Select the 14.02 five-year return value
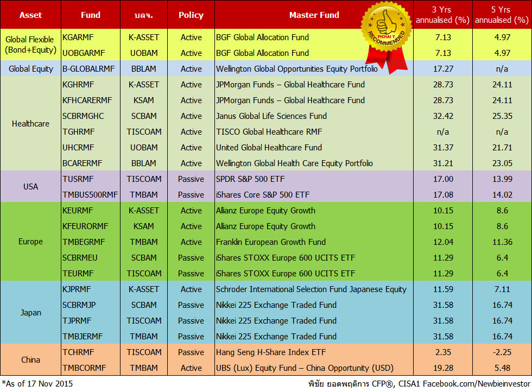Image resolution: width=532 pixels, height=392 pixels. pos(502,195)
